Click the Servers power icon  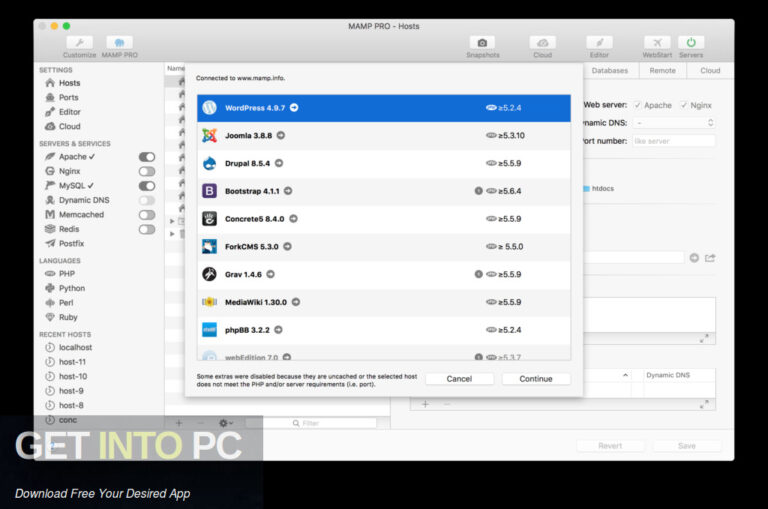[x=691, y=43]
